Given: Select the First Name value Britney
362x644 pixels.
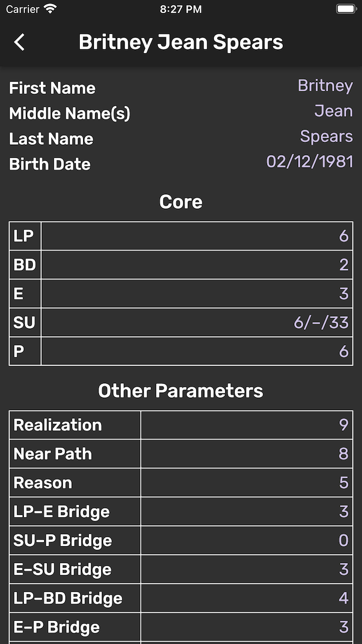Looking at the screenshot, I should pyautogui.click(x=325, y=85).
